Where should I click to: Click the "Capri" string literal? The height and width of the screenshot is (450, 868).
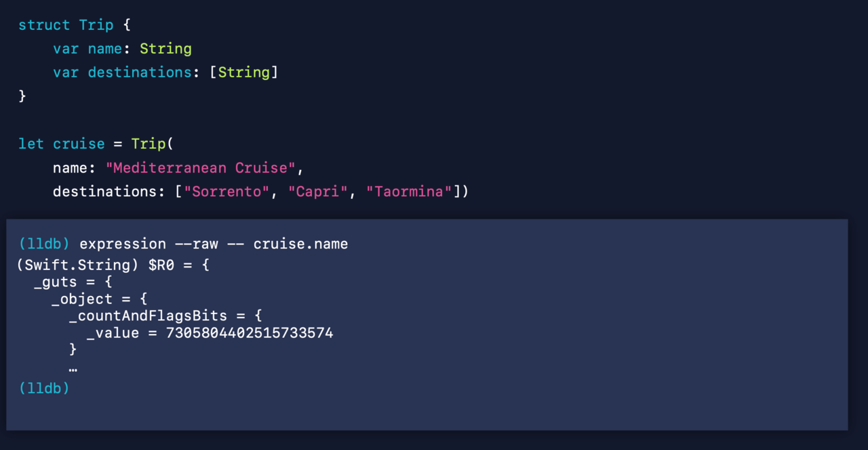tap(317, 191)
